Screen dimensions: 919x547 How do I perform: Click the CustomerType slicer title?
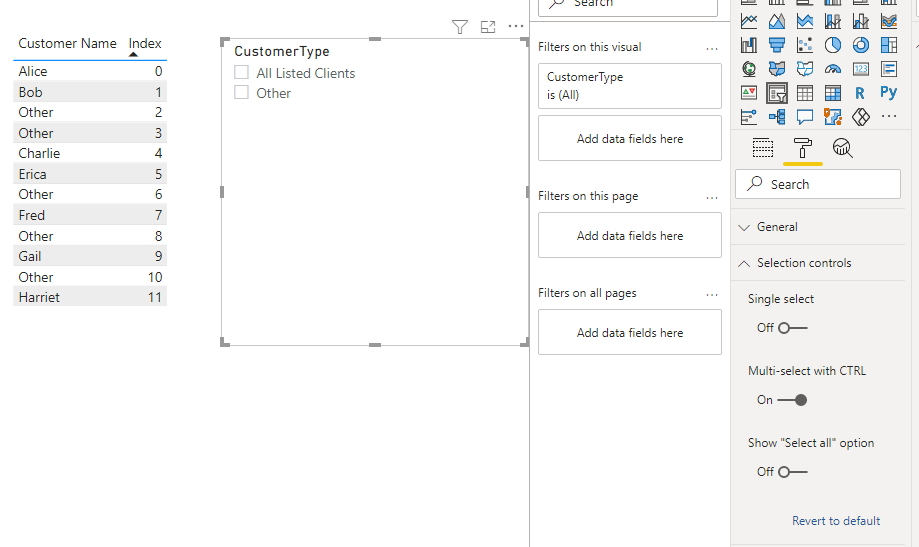click(282, 52)
